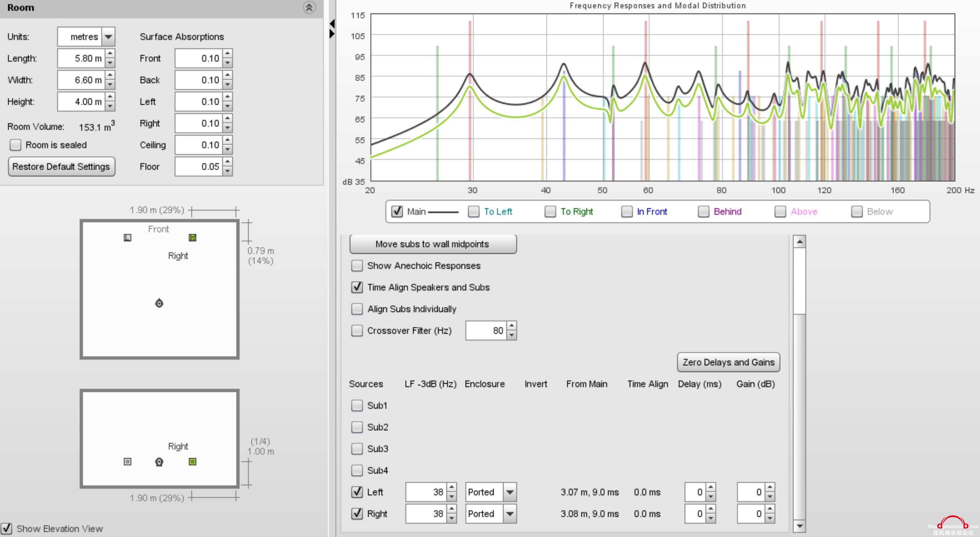The image size is (980, 537).
Task: Open the Units dropdown
Action: click(108, 37)
